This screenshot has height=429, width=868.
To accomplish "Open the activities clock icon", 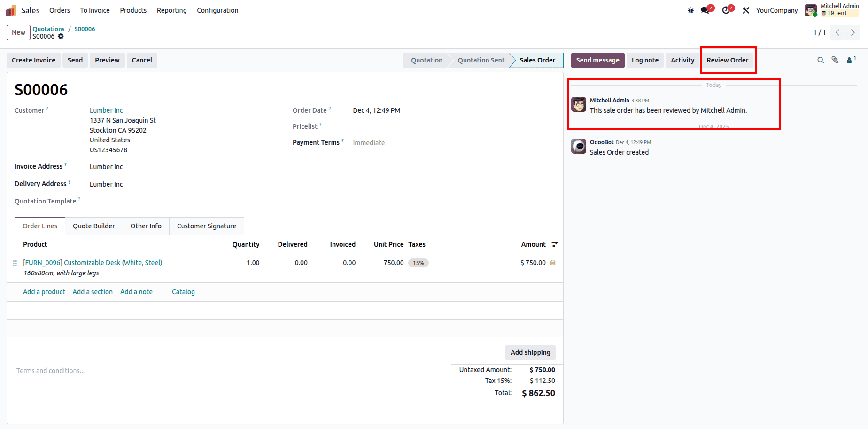I will point(726,10).
